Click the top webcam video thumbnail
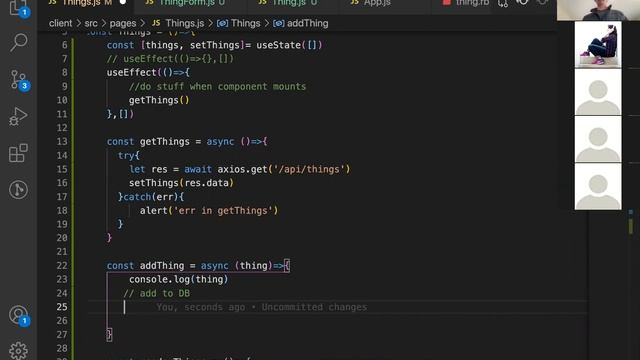The image size is (640, 360). click(x=598, y=10)
